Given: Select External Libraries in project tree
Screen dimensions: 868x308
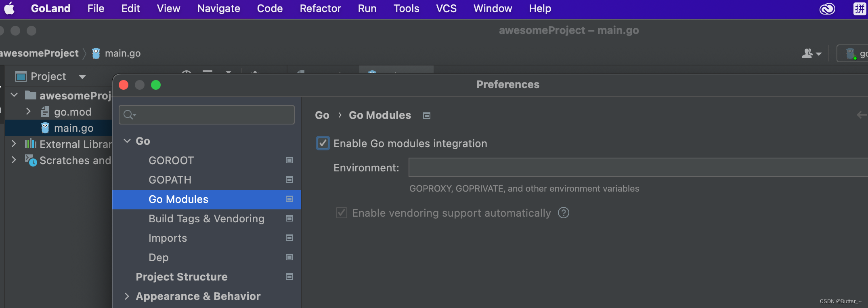Looking at the screenshot, I should point(75,144).
